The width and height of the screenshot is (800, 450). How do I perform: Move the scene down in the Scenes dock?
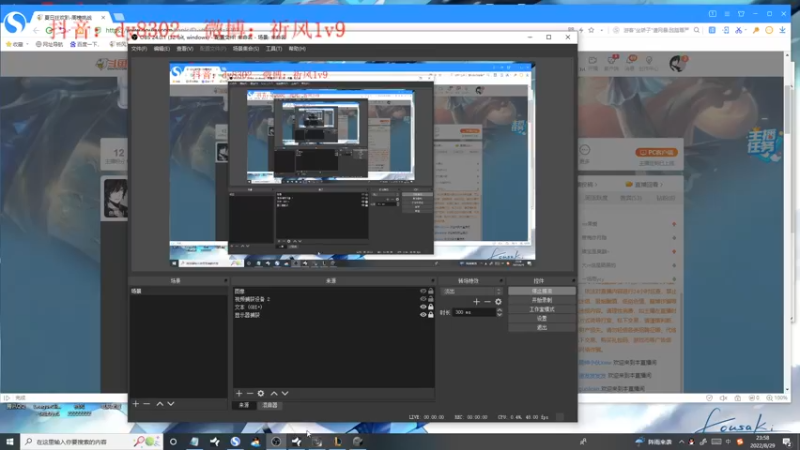click(x=171, y=404)
